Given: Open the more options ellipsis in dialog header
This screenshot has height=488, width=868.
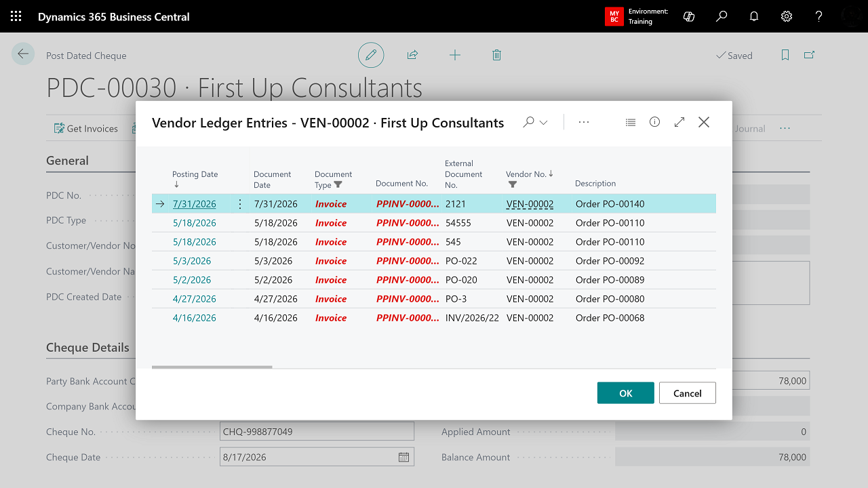Looking at the screenshot, I should pos(584,123).
